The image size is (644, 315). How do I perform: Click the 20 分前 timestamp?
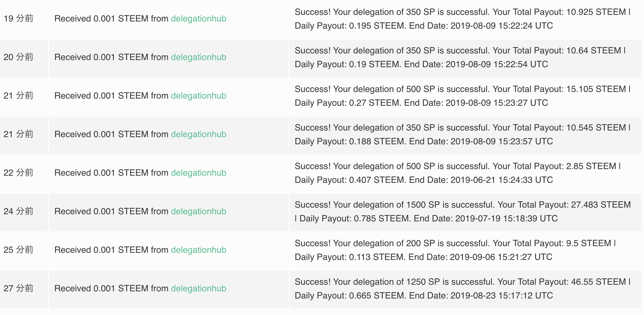click(x=18, y=57)
